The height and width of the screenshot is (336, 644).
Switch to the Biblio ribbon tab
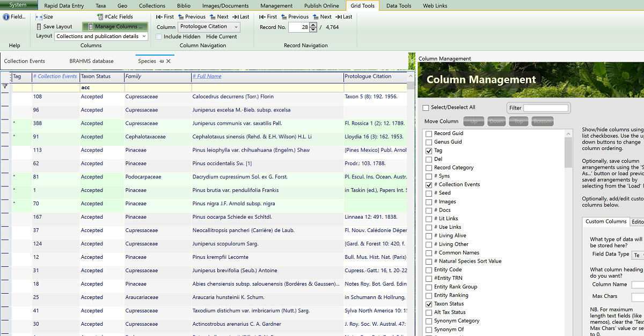click(x=184, y=5)
